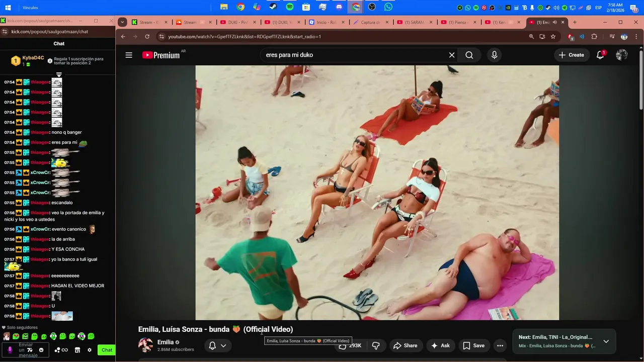Open more actions ellipsis under video
Image resolution: width=644 pixels, height=362 pixels.
tap(500, 345)
